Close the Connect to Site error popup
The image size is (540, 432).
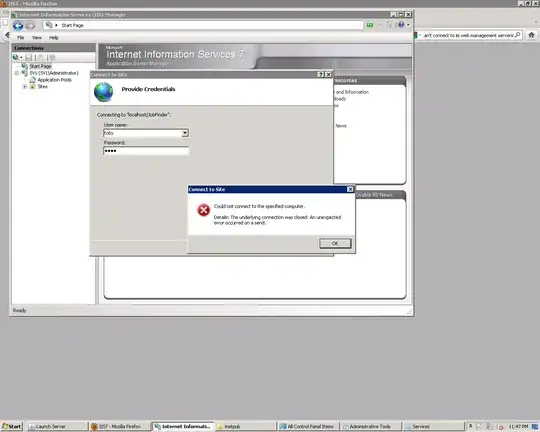[x=350, y=189]
